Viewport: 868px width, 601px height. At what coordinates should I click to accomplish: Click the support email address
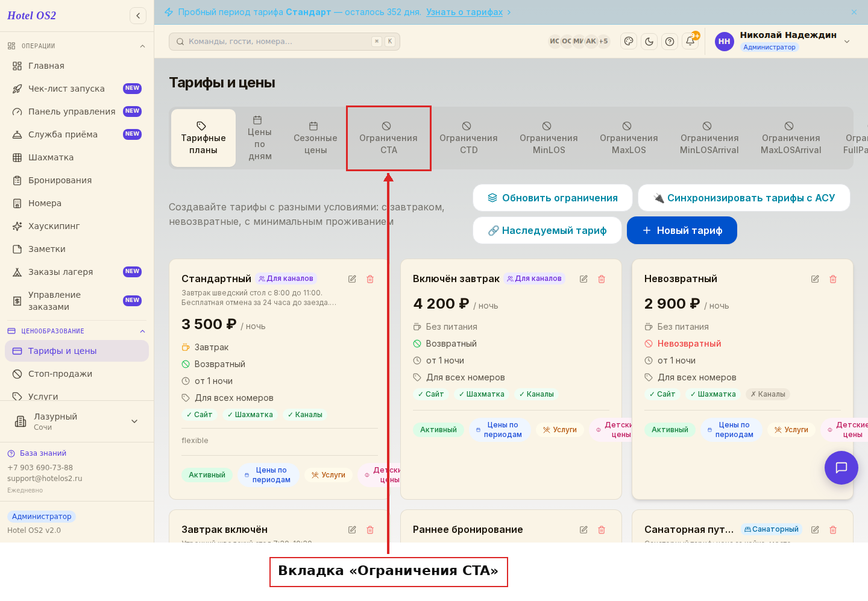[x=45, y=479]
